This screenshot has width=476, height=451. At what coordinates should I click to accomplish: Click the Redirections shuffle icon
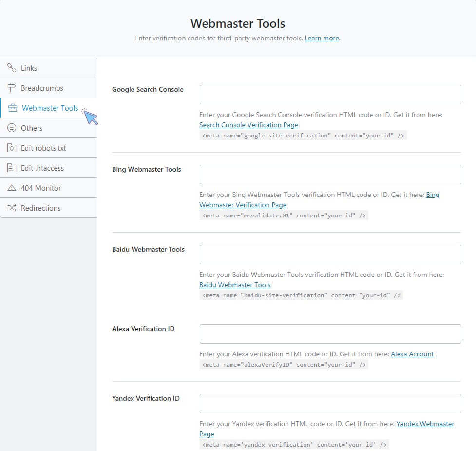coord(12,208)
